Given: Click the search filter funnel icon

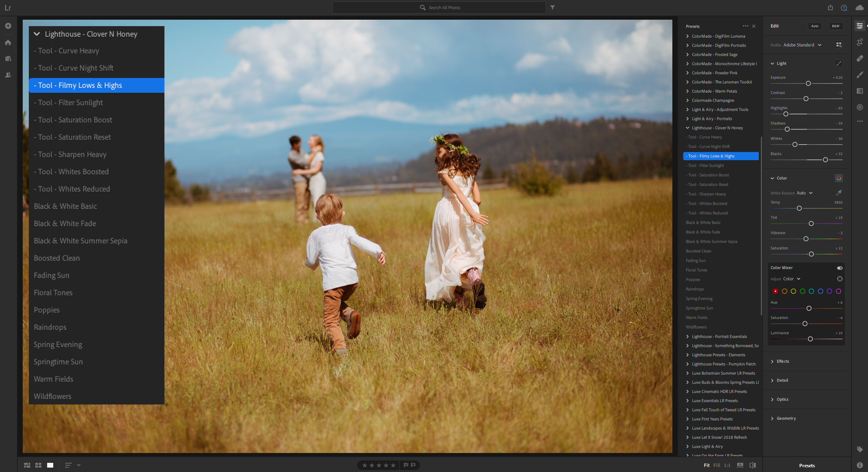Looking at the screenshot, I should click(552, 7).
